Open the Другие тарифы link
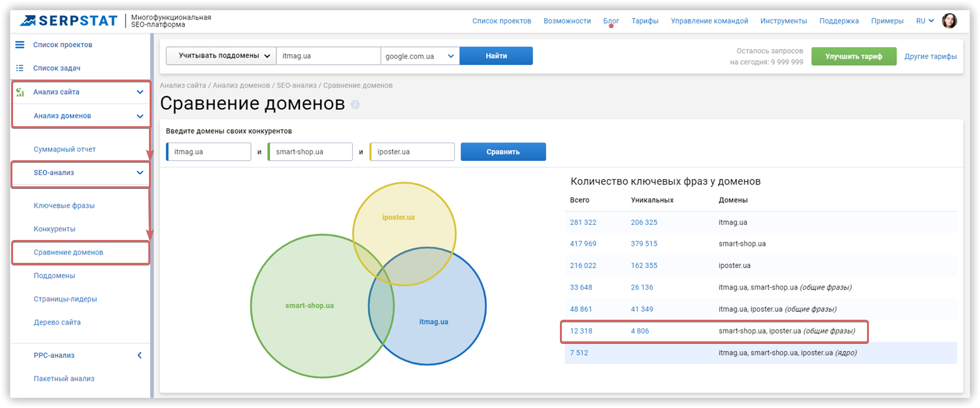This screenshot has height=408, width=980. pyautogui.click(x=930, y=57)
